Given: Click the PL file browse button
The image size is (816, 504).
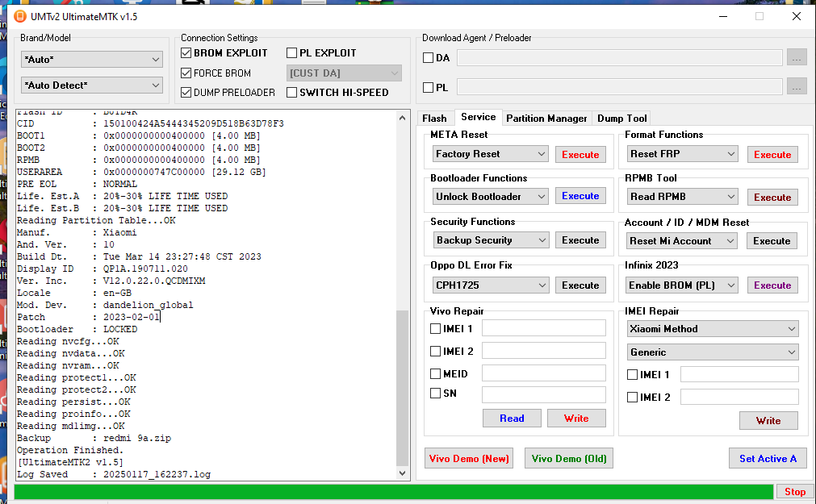Looking at the screenshot, I should click(797, 87).
